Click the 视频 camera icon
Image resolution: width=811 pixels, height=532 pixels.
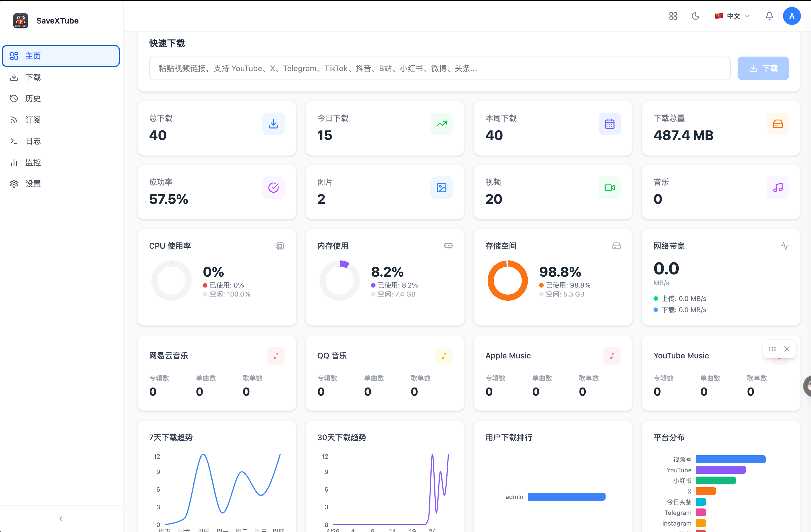[610, 188]
